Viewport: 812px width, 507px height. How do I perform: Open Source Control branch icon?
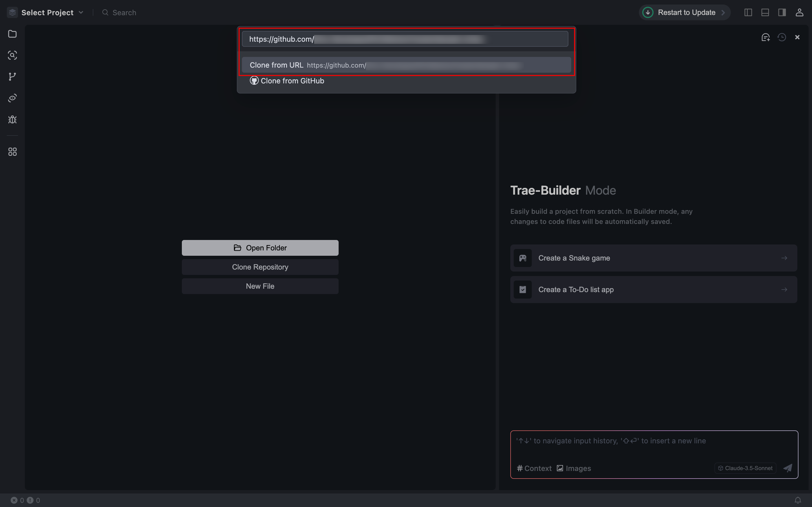pyautogui.click(x=12, y=77)
